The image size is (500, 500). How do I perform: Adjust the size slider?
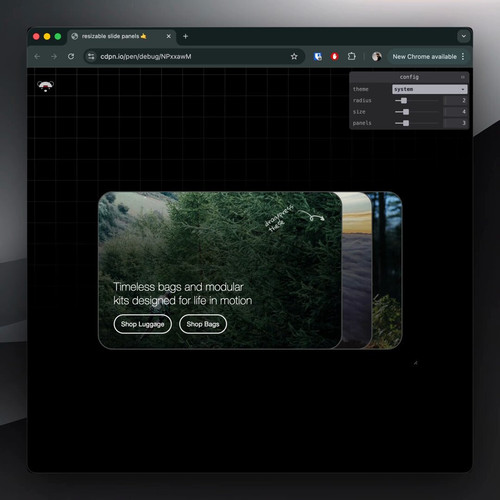(417, 112)
